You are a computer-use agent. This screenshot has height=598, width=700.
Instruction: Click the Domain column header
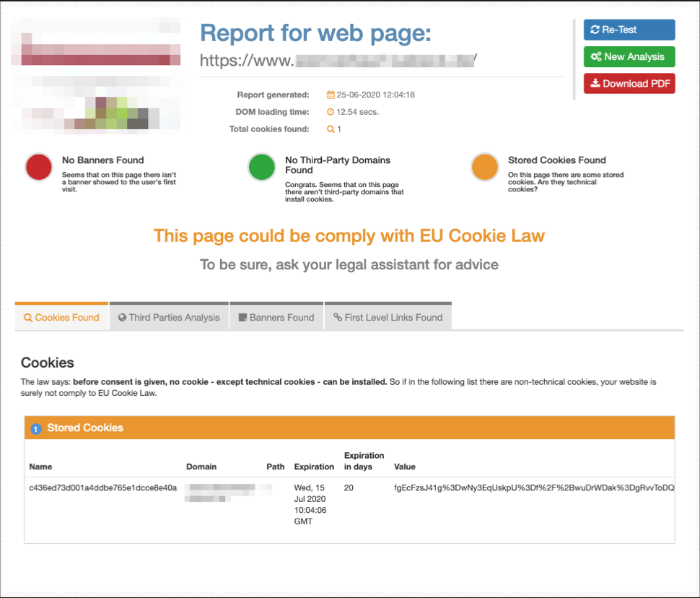click(201, 467)
